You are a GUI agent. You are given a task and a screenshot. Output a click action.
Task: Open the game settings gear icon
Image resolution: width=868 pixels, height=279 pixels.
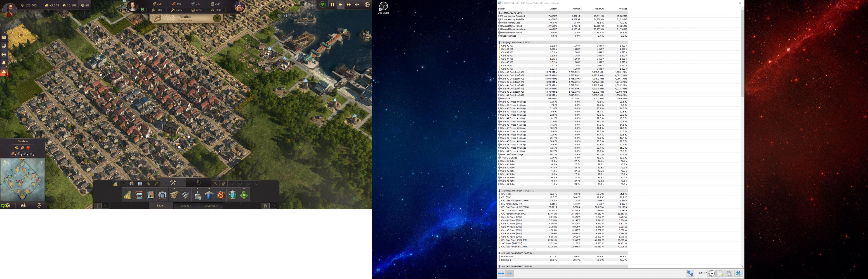pos(367,5)
